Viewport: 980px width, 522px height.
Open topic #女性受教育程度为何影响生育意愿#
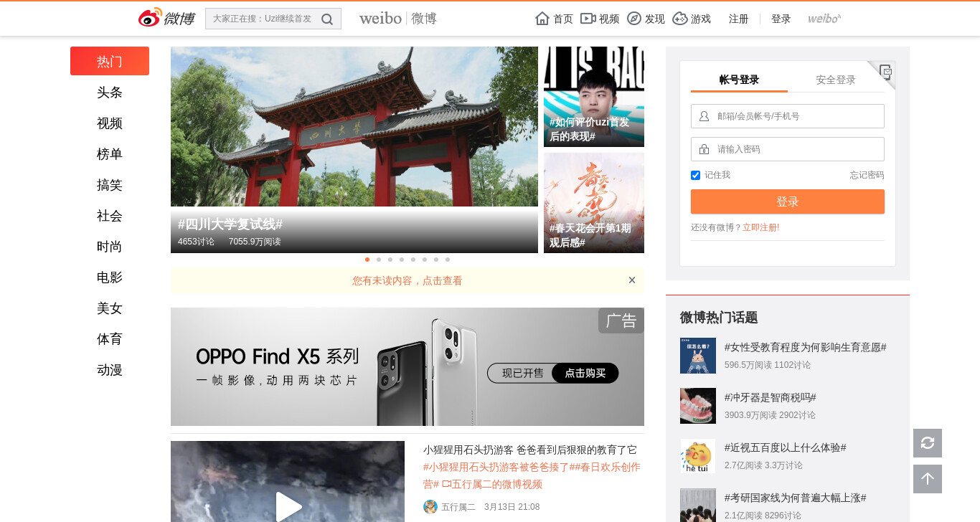806,347
